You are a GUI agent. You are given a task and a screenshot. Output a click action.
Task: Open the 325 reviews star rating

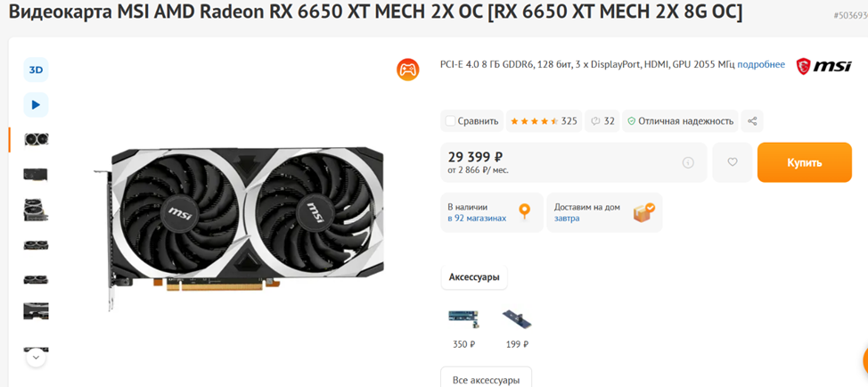(544, 120)
